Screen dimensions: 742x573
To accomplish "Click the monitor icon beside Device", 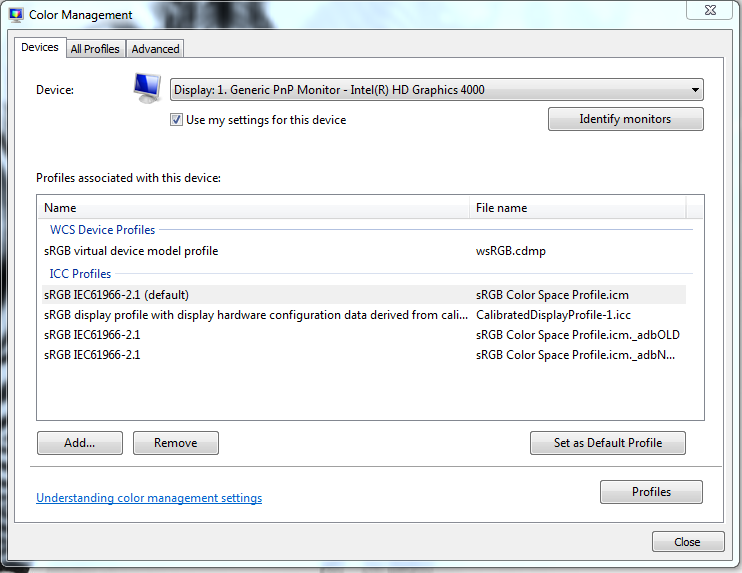I will 147,88.
